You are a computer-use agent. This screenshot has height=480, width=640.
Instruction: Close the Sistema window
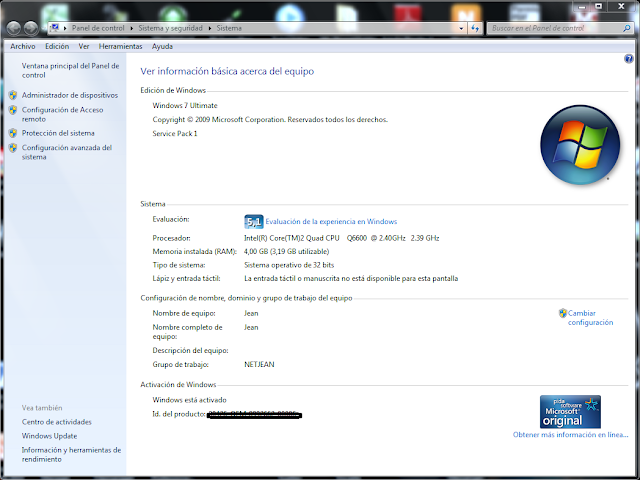click(x=621, y=6)
